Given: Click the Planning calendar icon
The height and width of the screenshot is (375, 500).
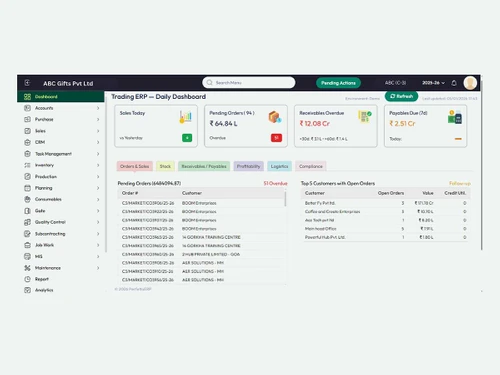Looking at the screenshot, I should (27, 188).
